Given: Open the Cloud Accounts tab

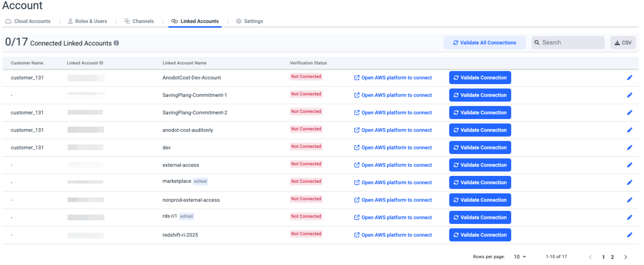Looking at the screenshot, I should click(x=28, y=21).
